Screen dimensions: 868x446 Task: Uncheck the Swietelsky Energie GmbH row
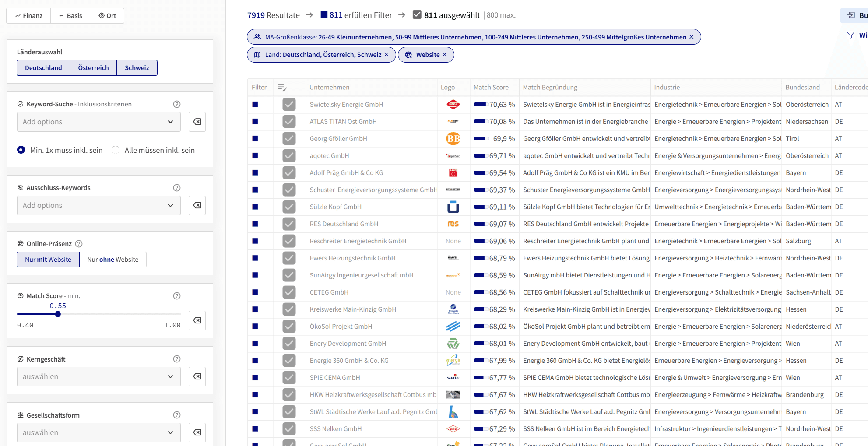(x=289, y=105)
